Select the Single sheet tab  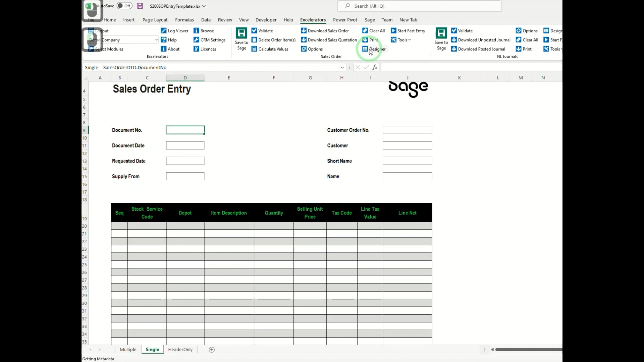152,350
